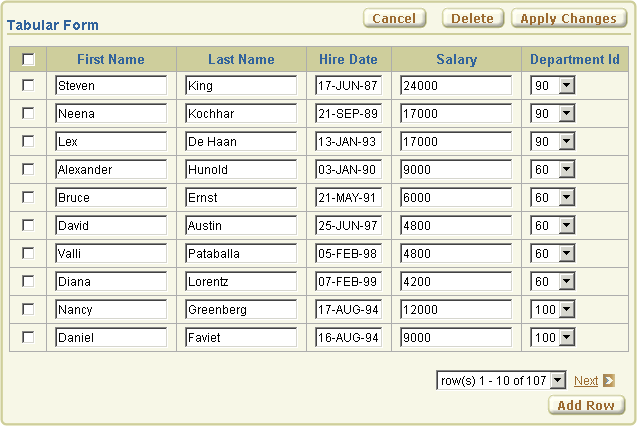Click the Add Row button

click(x=586, y=405)
